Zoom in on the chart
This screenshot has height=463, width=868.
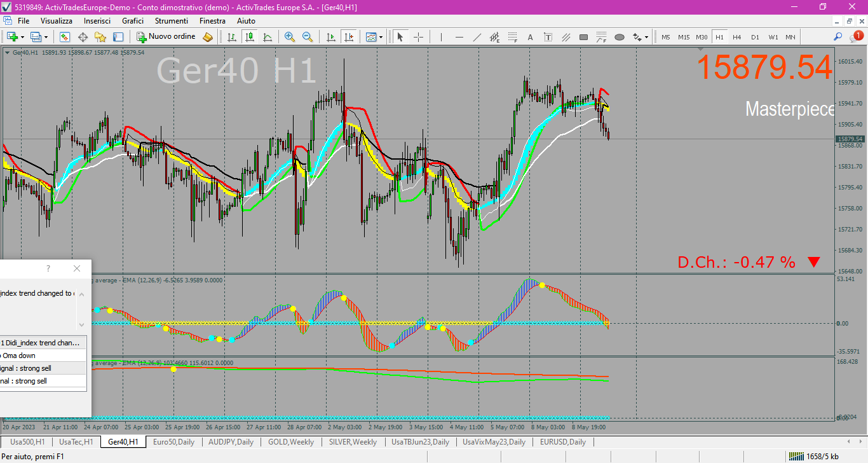[290, 37]
